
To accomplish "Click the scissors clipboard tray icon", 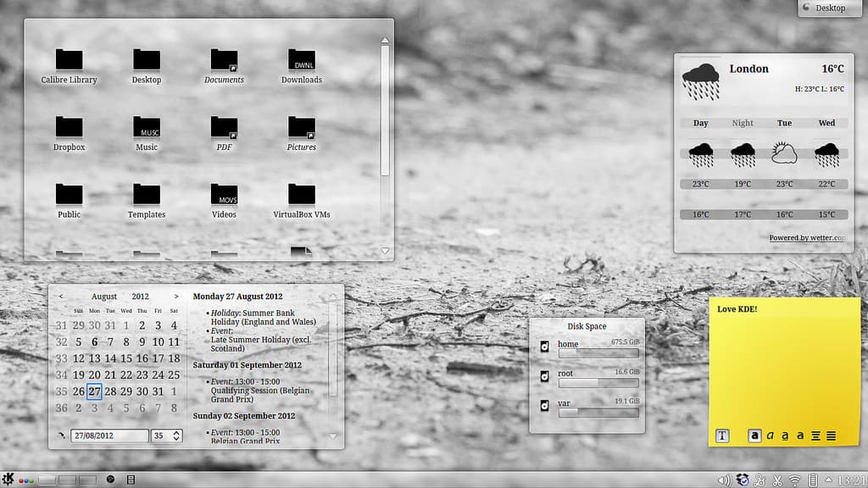I will [x=776, y=480].
